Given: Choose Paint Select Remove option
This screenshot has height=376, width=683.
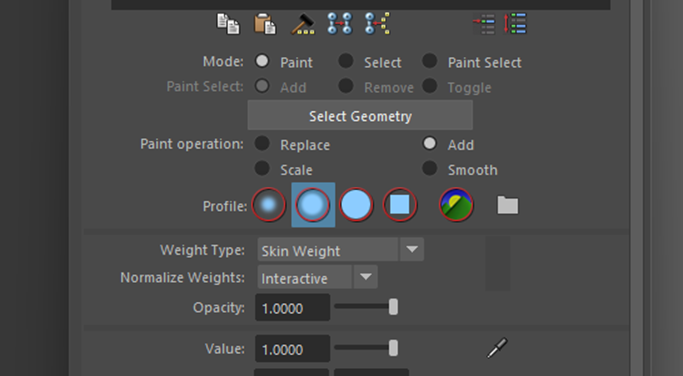Looking at the screenshot, I should pos(346,86).
